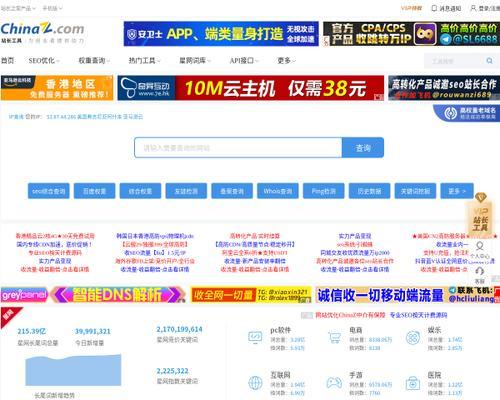Open the 10M云主机 仅需38元 banner
This screenshot has width=500, height=400.
pyautogui.click(x=251, y=88)
